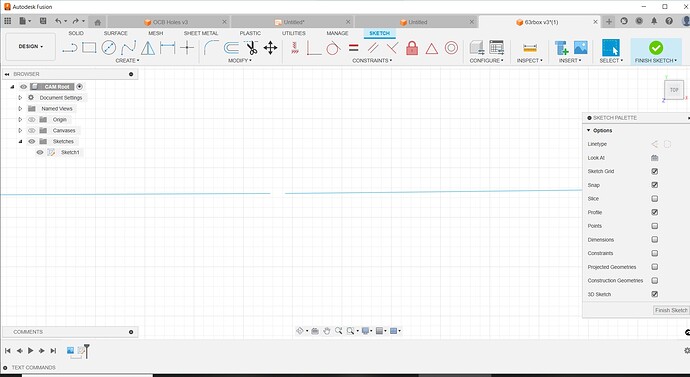Click the sketch feature in timeline
This screenshot has width=690, height=377.
81,351
